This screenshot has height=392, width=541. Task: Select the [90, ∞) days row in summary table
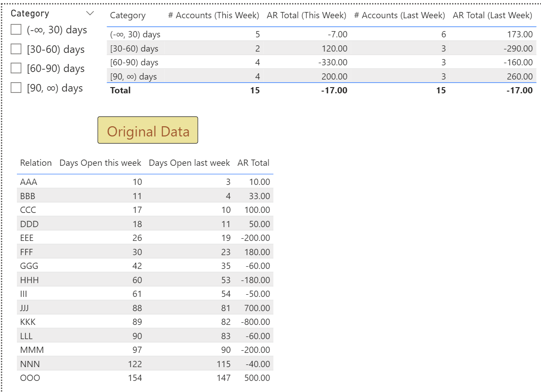tap(321, 76)
